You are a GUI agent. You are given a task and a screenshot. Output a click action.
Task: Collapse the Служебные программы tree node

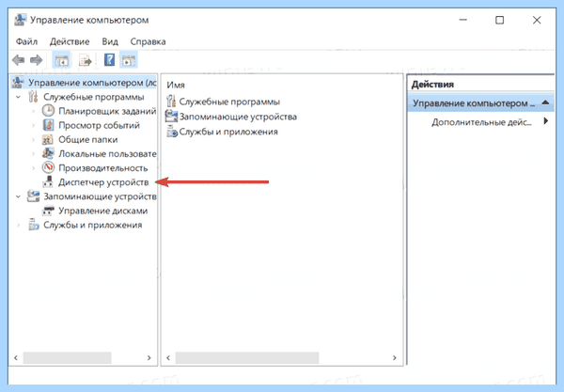(x=19, y=97)
